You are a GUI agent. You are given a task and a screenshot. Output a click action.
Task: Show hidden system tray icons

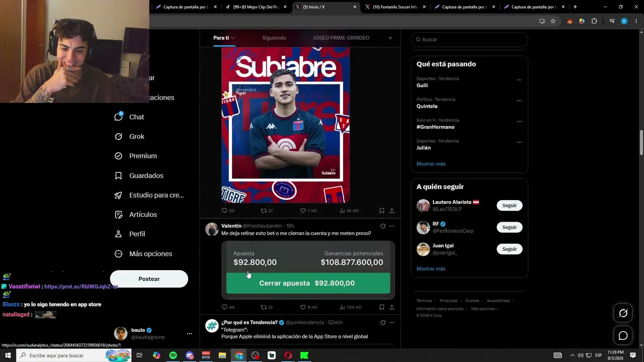click(x=572, y=355)
